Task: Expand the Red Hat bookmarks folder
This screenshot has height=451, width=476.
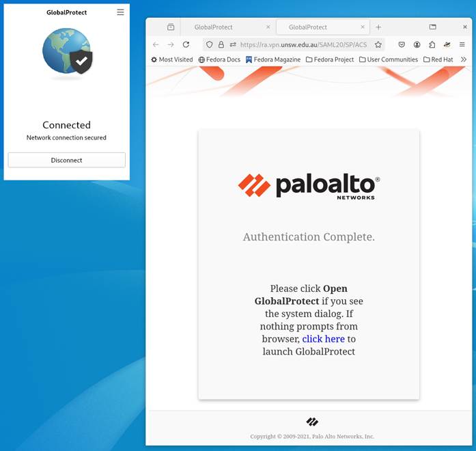Action: 438,59
